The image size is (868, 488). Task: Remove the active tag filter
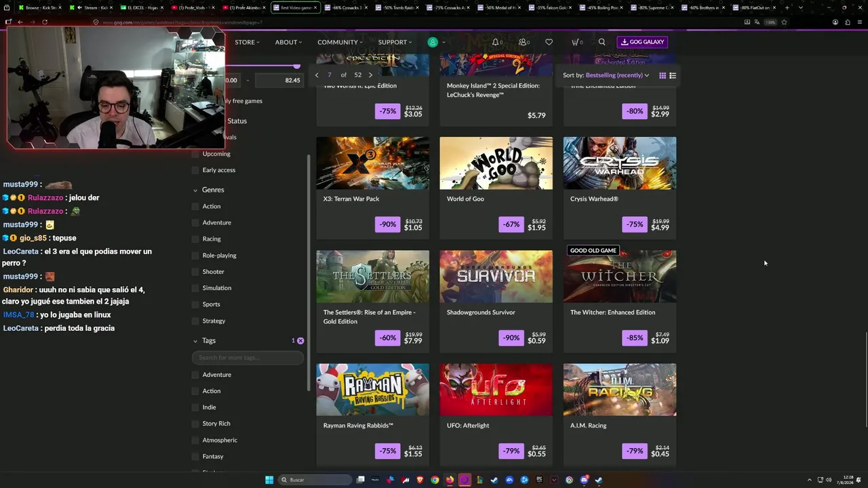coord(300,341)
